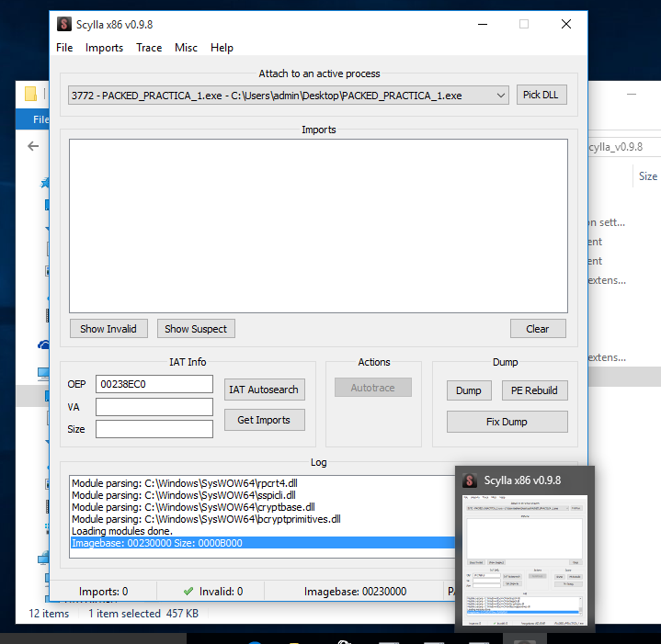Click the green checkmark in the status bar

[188, 592]
